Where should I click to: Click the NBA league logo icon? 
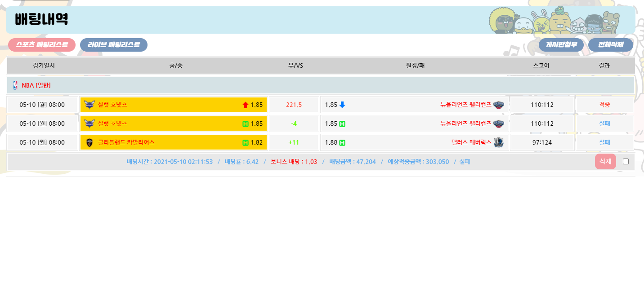tap(16, 85)
